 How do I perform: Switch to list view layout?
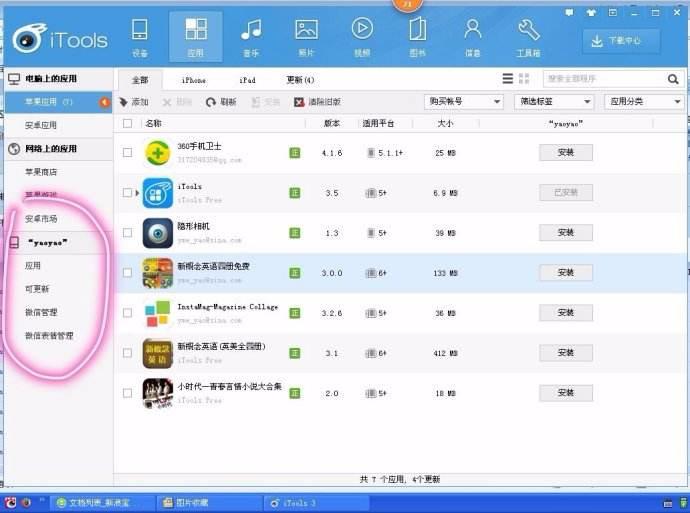[507, 79]
